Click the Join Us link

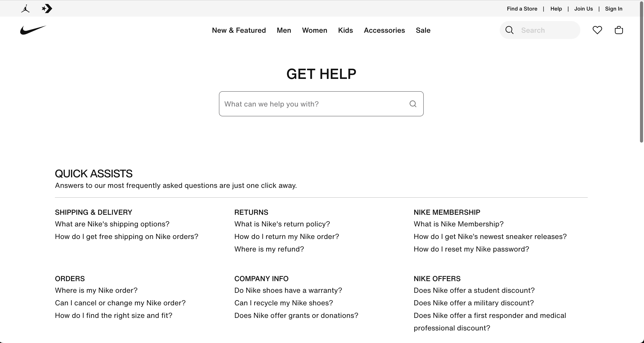(583, 9)
